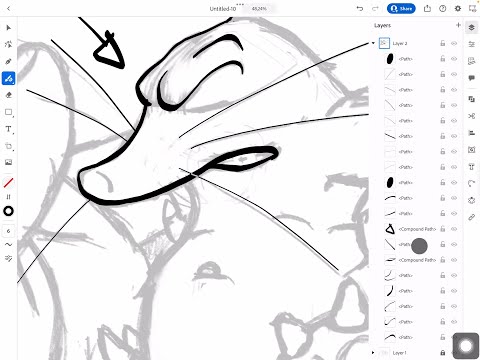
Task: Open the brush smoothing setting
Action: click(9, 244)
